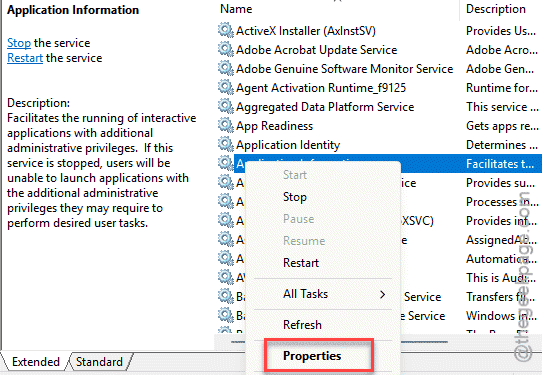Click gear icon of the 'Provides su...' row
The height and width of the screenshot is (375, 542).
click(x=226, y=182)
